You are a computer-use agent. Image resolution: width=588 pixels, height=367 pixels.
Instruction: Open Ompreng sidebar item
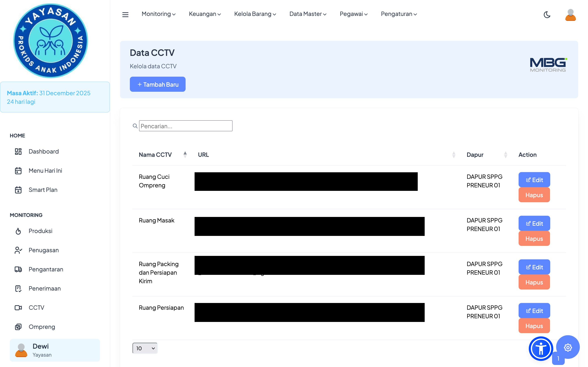coord(42,327)
